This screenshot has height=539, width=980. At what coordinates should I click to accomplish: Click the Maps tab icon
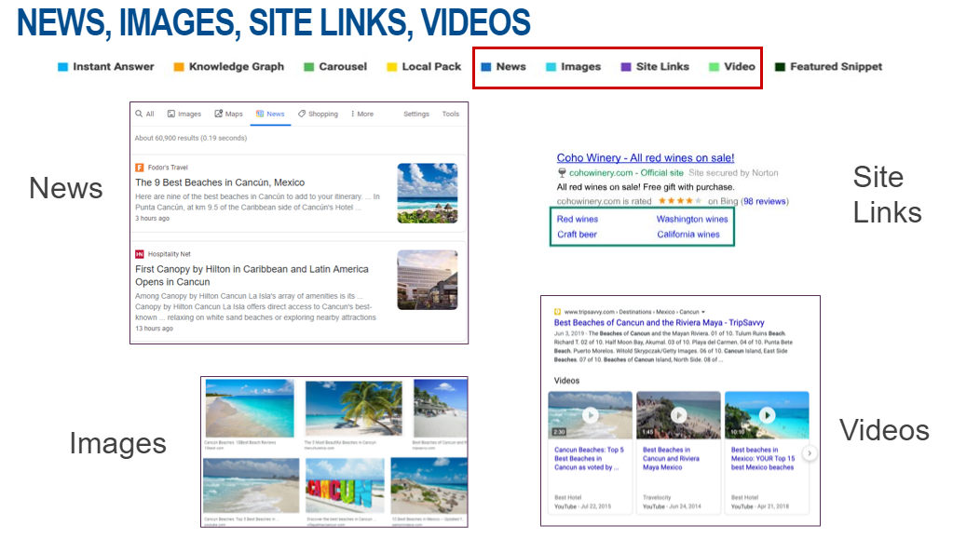pos(219,114)
